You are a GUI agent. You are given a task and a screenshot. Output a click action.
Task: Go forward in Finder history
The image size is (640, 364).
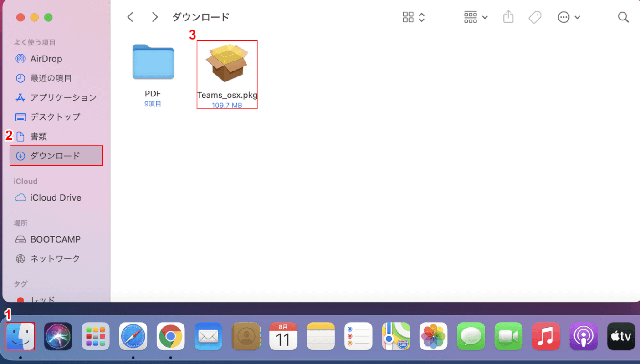click(155, 17)
